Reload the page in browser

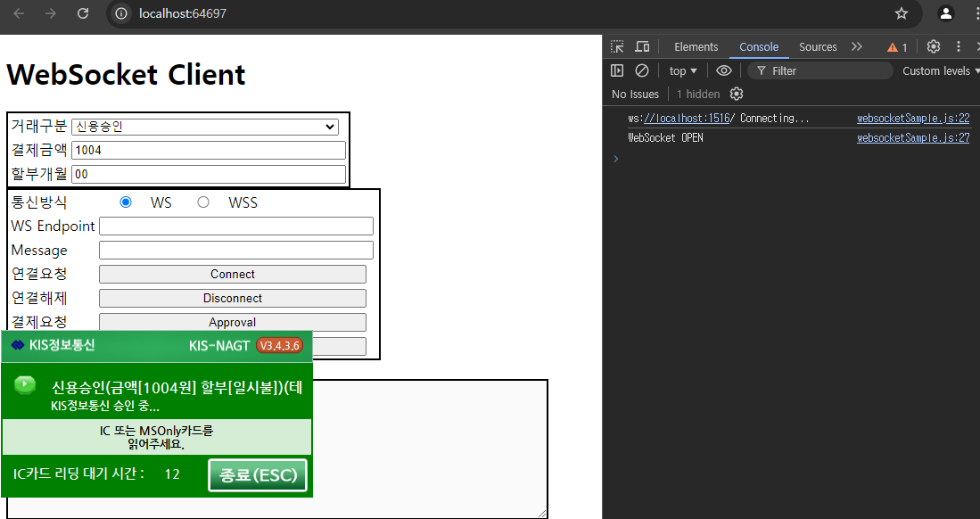click(x=83, y=13)
